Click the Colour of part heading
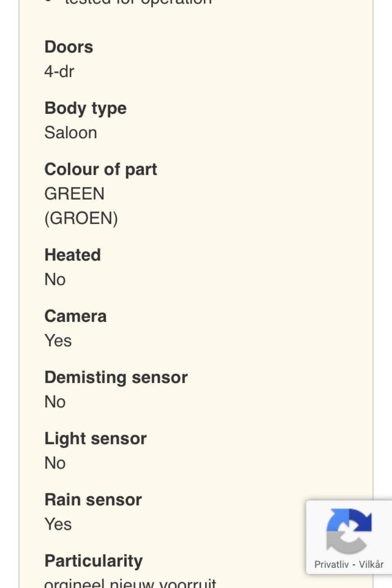392x588 pixels. point(100,169)
